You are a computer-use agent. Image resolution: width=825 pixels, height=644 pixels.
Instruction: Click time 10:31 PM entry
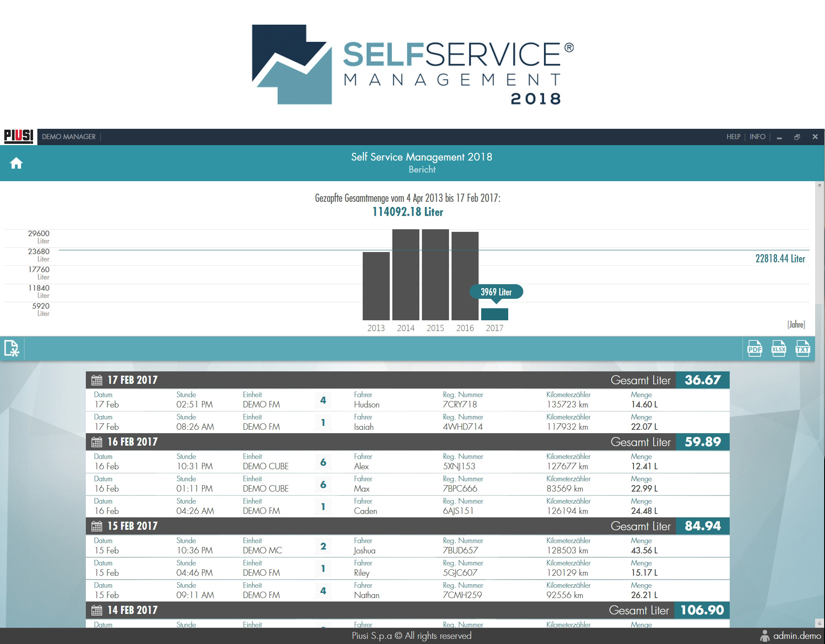(x=194, y=466)
